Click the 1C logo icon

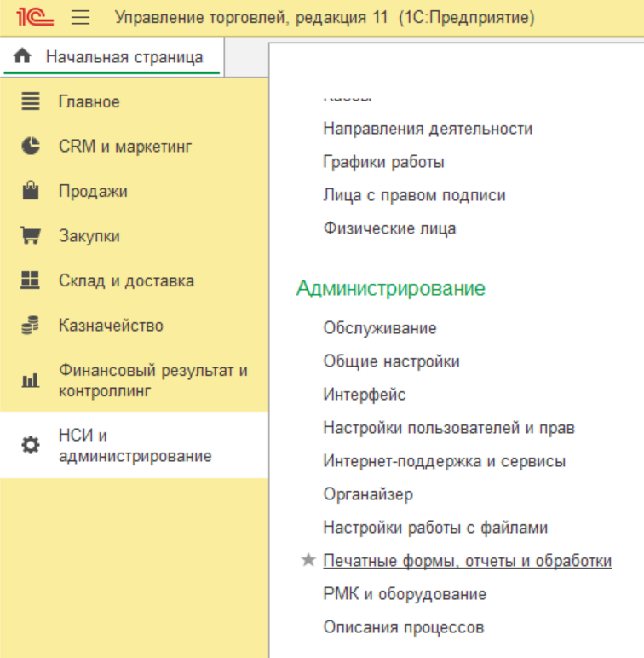(x=35, y=17)
